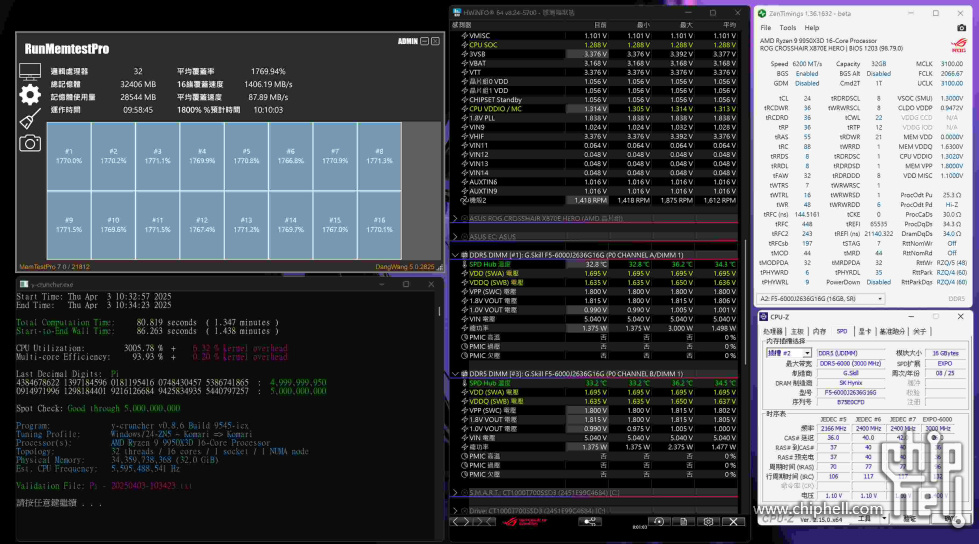The width and height of the screenshot is (979, 544).
Task: Click the ZenTimings title bar app icon
Action: point(762,13)
